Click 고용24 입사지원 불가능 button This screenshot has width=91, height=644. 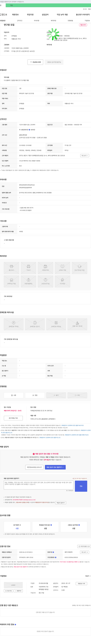coord(54,62)
